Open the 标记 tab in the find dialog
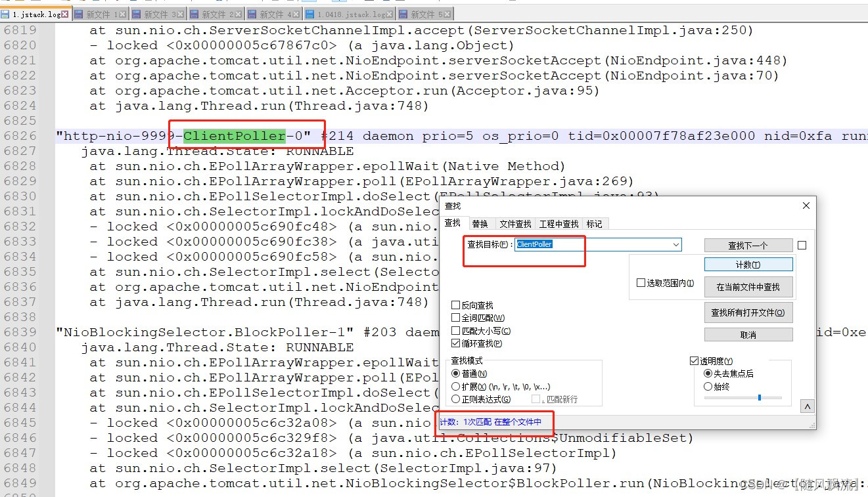The width and height of the screenshot is (868, 497). pos(594,224)
